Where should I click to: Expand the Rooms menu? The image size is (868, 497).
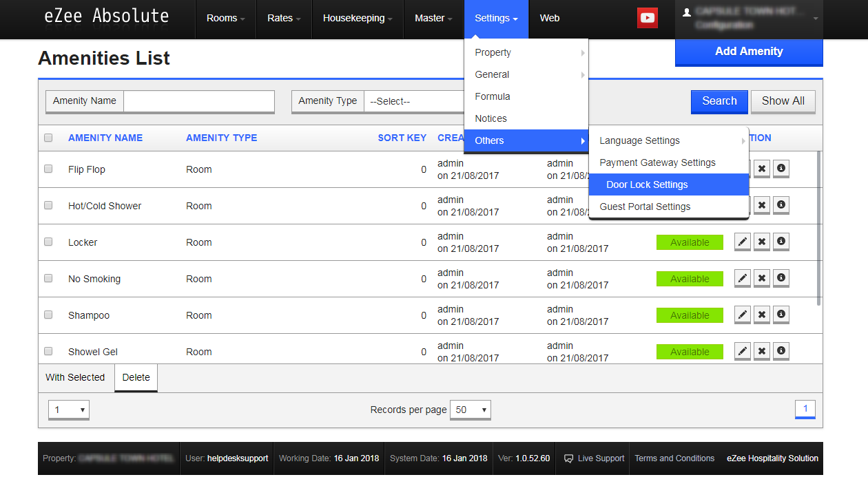(x=225, y=19)
